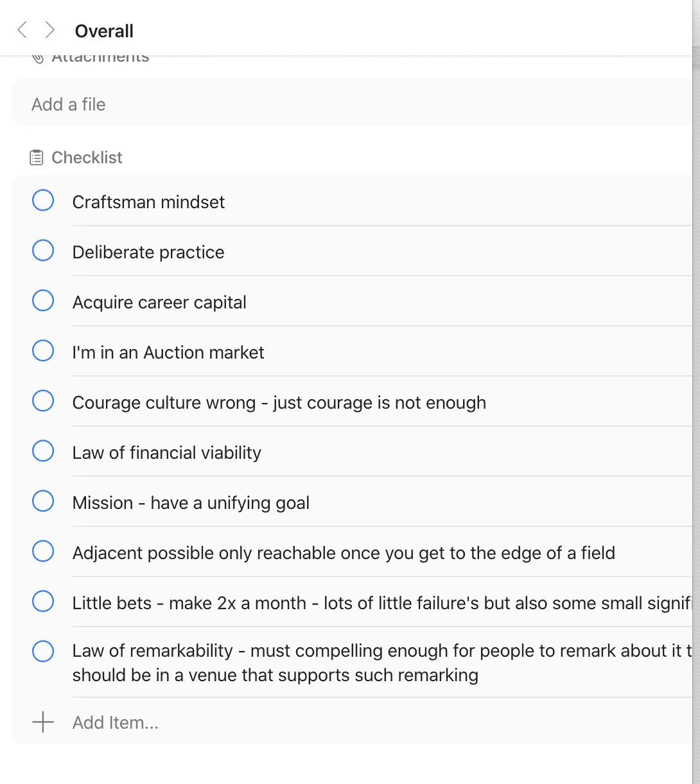700x784 pixels.
Task: Click the Add a file field
Action: 352,103
